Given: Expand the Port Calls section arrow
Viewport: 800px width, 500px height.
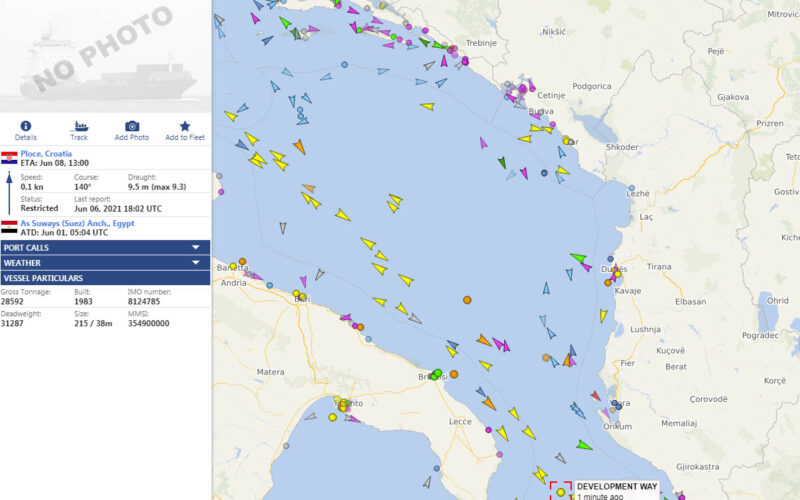Looking at the screenshot, I should 196,247.
